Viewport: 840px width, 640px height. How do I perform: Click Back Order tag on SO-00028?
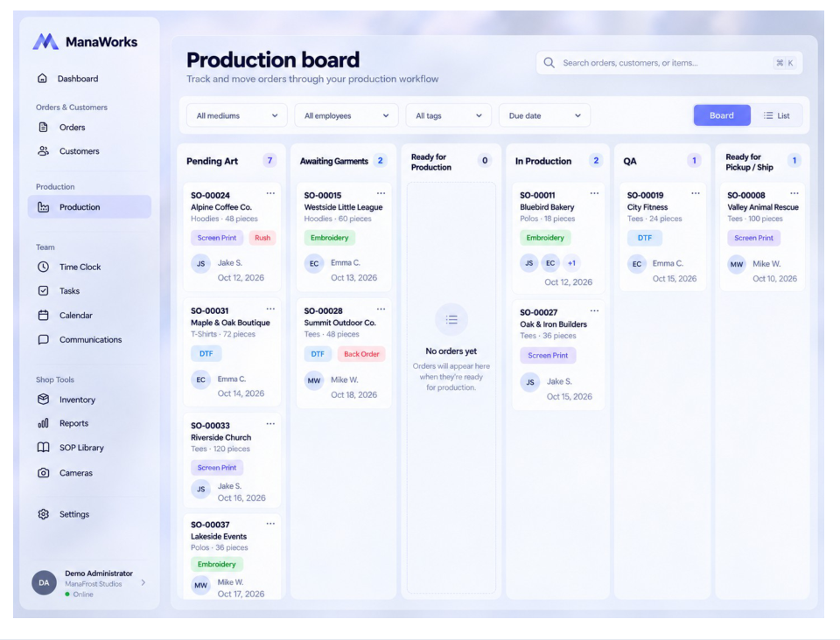click(x=361, y=354)
